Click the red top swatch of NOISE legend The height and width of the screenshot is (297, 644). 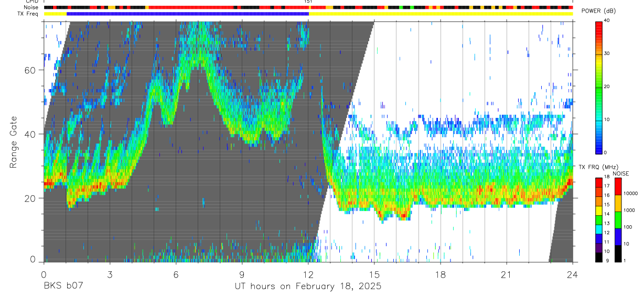click(617, 186)
